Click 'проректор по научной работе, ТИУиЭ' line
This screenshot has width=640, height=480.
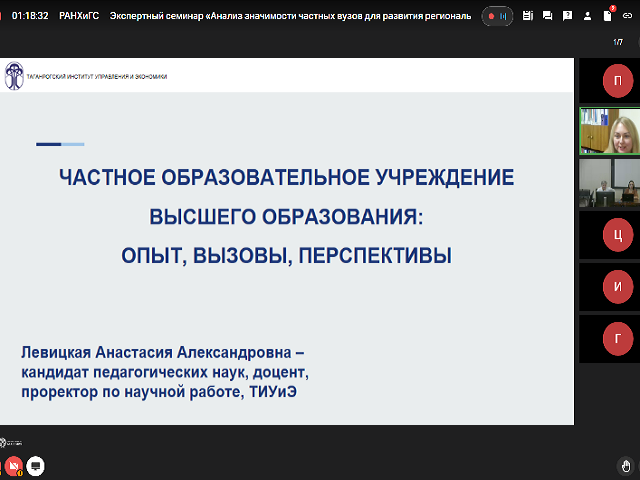coord(159,392)
